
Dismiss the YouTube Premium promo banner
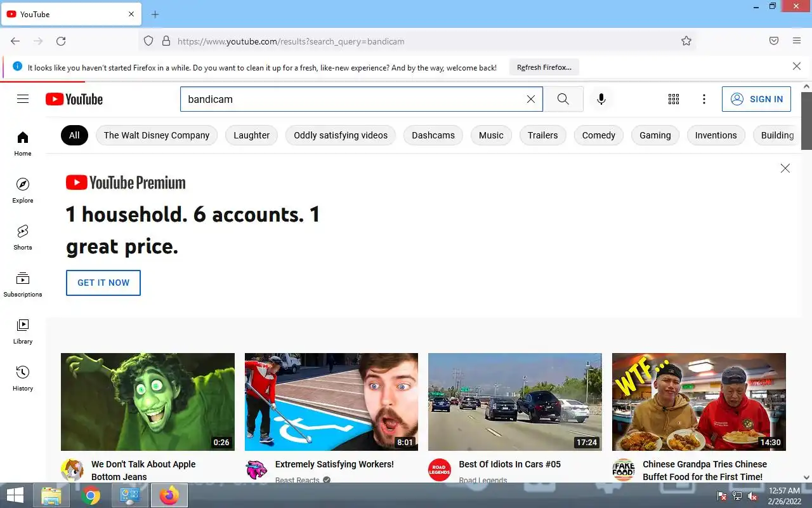tap(785, 168)
